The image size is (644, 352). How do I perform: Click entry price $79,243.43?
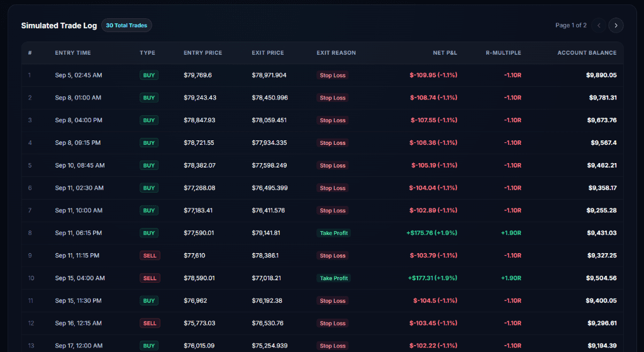coord(200,98)
